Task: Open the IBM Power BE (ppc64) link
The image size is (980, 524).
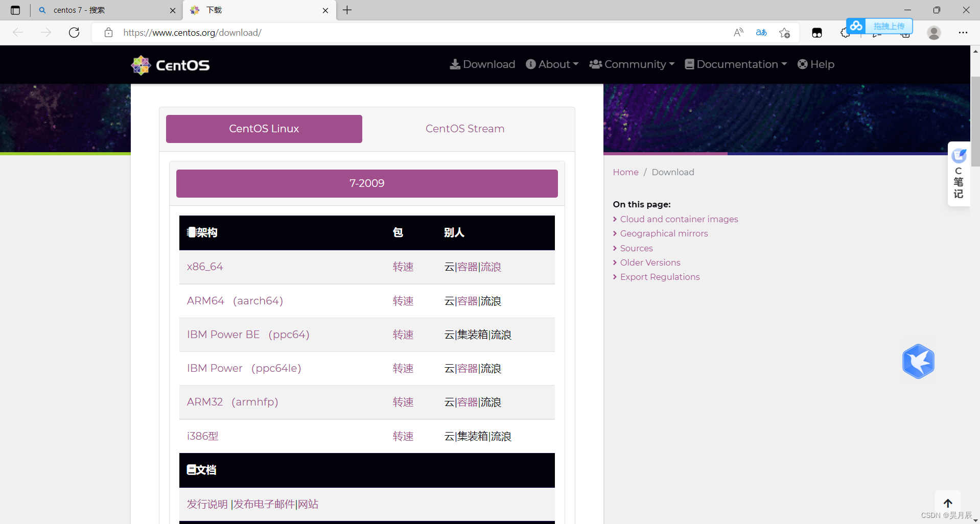Action: tap(248, 335)
